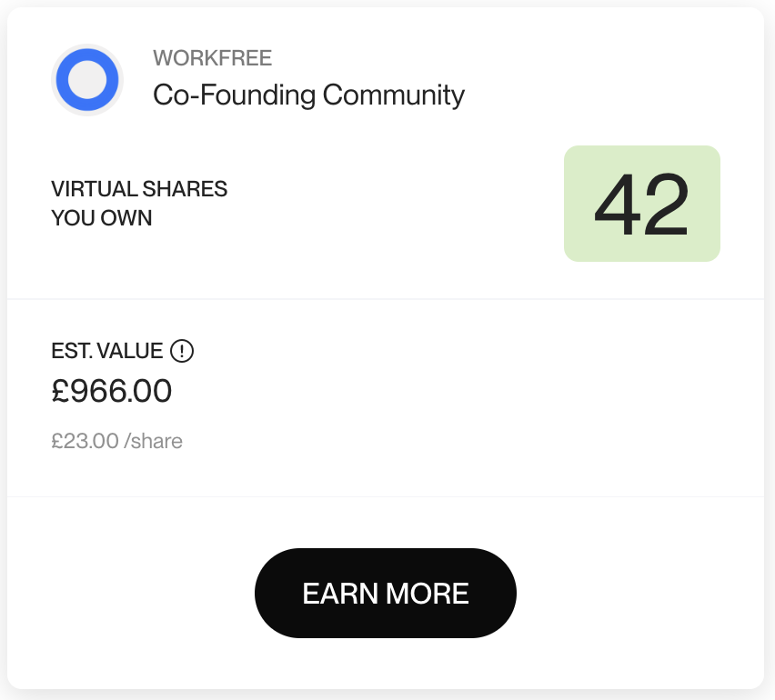775x700 pixels.
Task: Select the £966.00 estimated value amount
Action: [x=112, y=391]
